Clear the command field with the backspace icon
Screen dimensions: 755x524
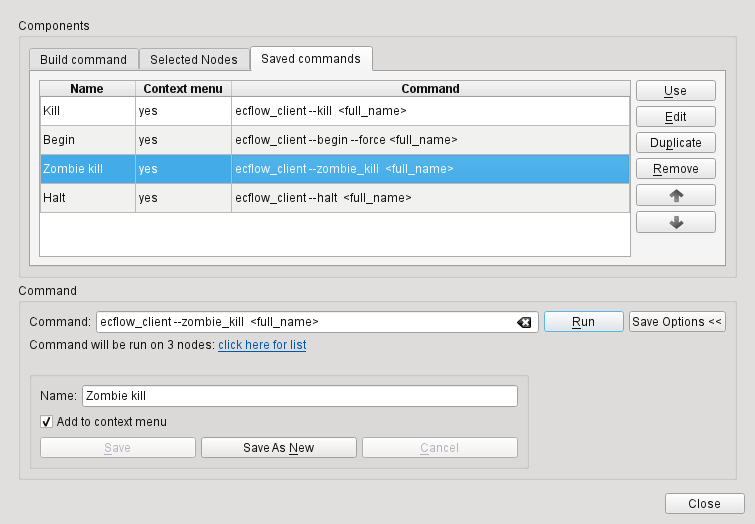point(524,322)
